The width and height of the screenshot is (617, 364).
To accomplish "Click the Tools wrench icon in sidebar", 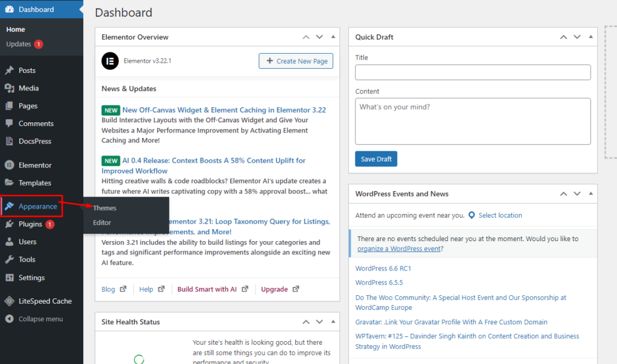I will [x=9, y=260].
